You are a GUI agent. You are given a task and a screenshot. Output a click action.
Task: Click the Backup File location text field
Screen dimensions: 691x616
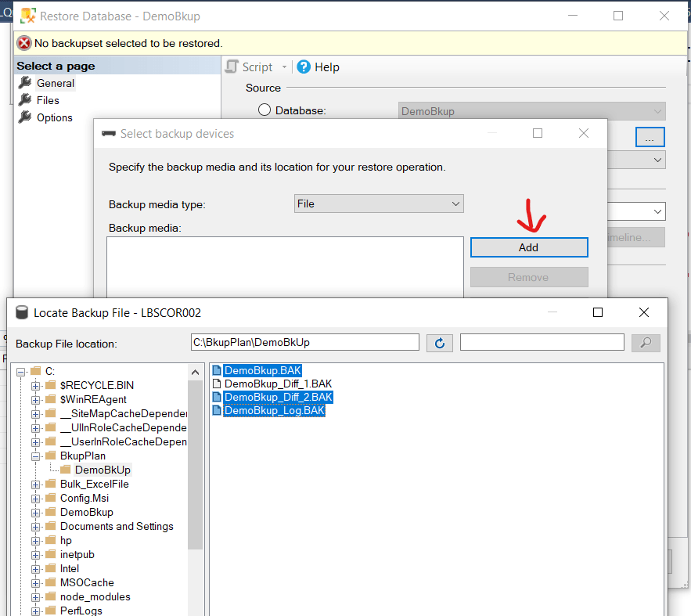coord(305,343)
